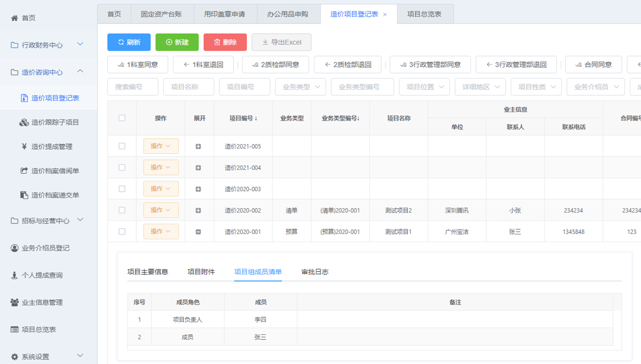641x364 pixels.
Task: Open the 业务介绍员 filter dropdown
Action: pyautogui.click(x=596, y=86)
